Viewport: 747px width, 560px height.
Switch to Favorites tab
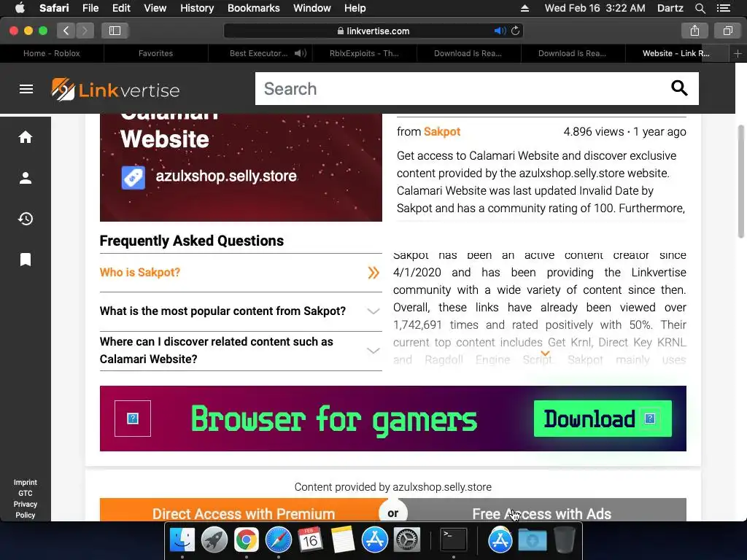pyautogui.click(x=156, y=53)
